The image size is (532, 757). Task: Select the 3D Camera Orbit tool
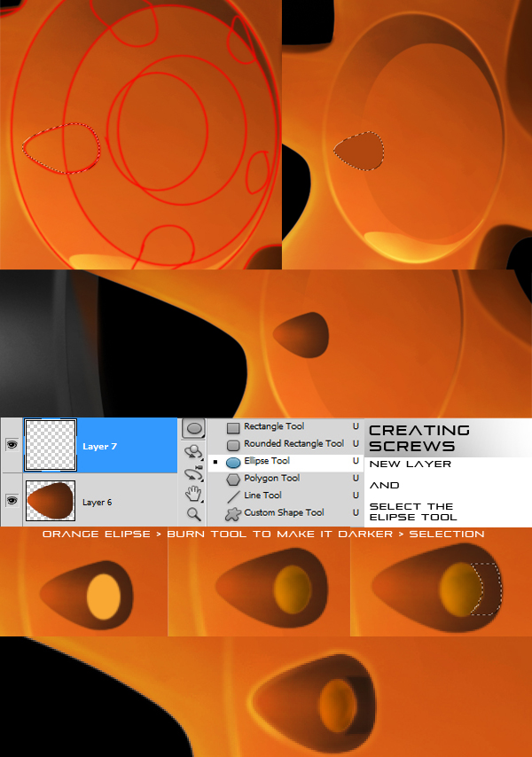coord(193,472)
